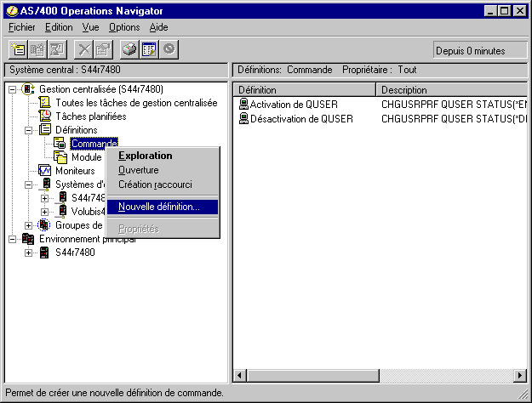The image size is (532, 403).
Task: Collapse the Environnement principal node
Action: tap(12, 239)
